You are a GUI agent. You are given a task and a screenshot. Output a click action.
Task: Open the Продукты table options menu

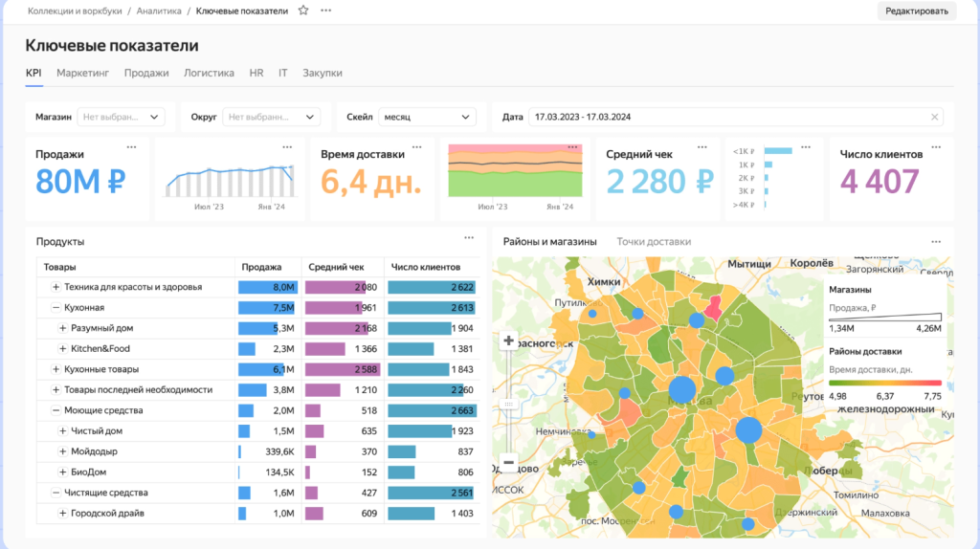[x=469, y=238]
